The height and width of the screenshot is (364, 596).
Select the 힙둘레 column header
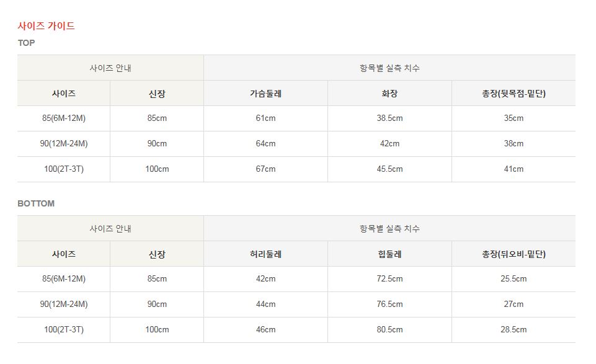(389, 254)
